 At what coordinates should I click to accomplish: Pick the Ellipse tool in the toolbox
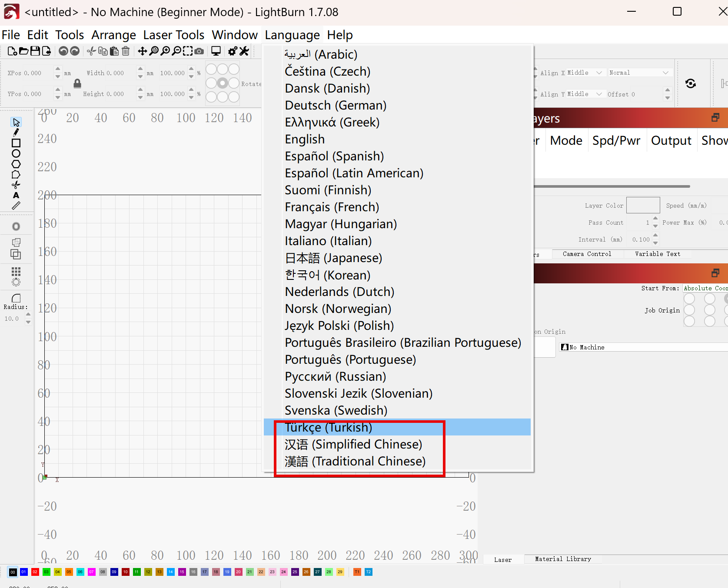tap(16, 153)
